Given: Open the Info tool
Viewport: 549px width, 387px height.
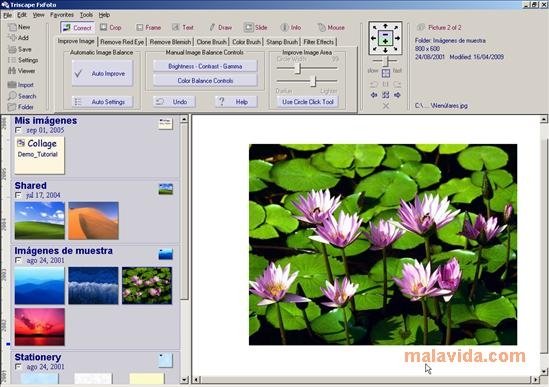Looking at the screenshot, I should coord(291,27).
